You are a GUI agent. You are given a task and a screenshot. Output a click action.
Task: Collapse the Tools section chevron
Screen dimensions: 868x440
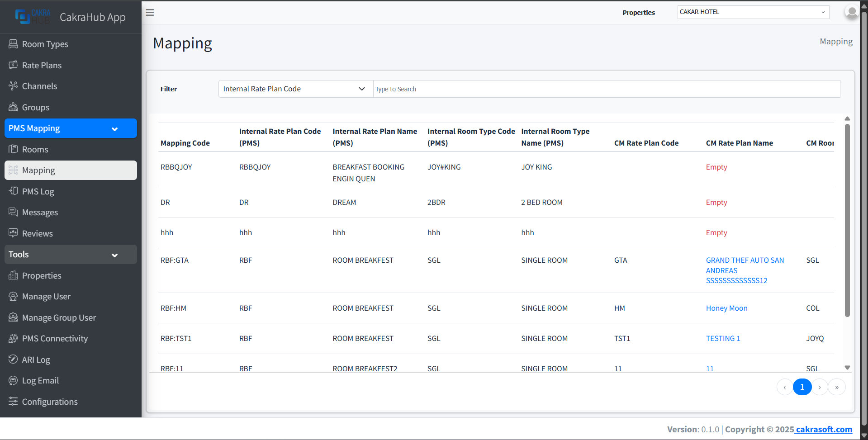pos(114,255)
